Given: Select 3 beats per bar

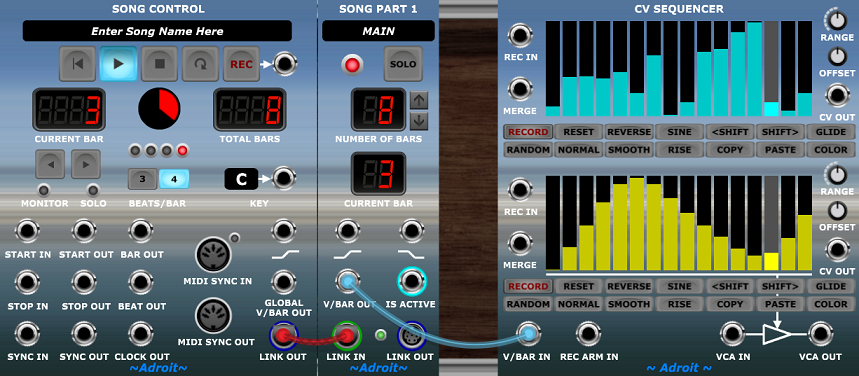Looking at the screenshot, I should (x=142, y=179).
